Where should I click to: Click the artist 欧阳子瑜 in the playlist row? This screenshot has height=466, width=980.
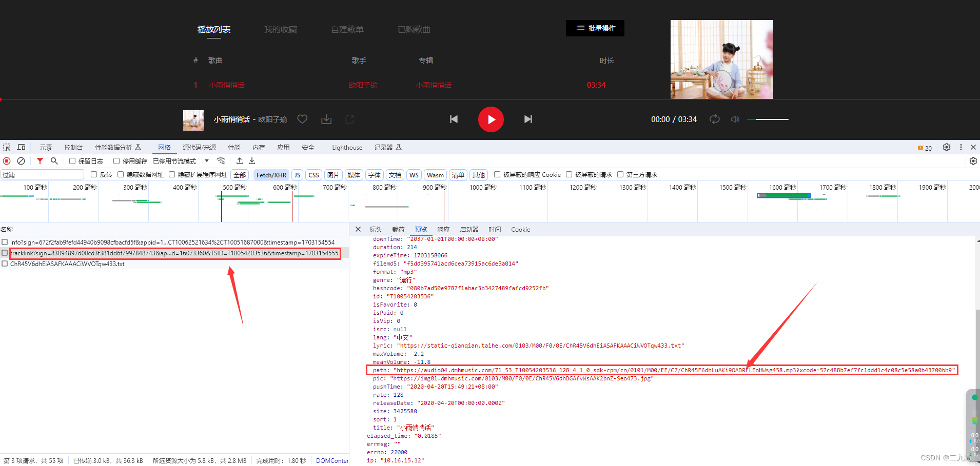(363, 85)
